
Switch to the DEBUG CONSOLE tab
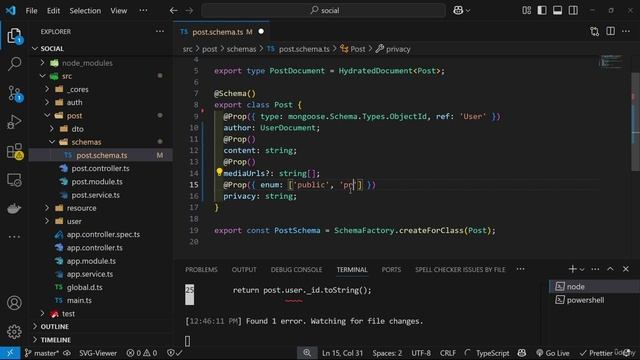point(296,269)
